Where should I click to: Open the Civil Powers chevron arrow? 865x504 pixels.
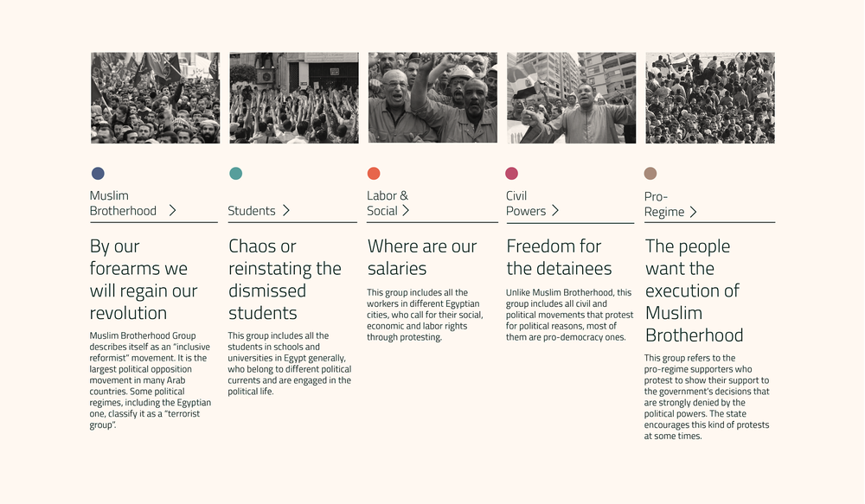pos(555,210)
